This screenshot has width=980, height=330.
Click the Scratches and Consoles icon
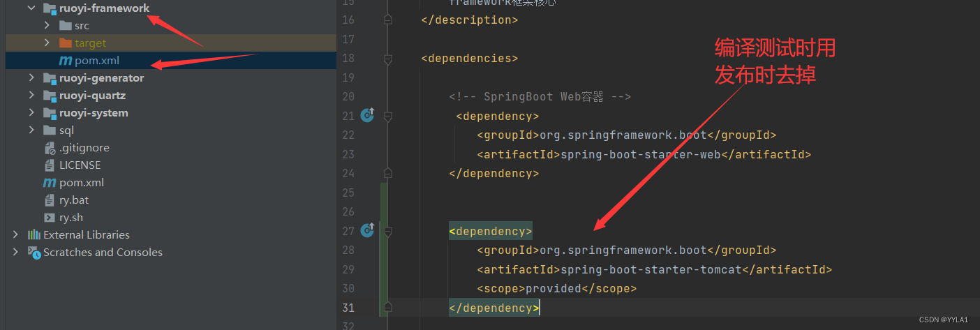coord(34,252)
